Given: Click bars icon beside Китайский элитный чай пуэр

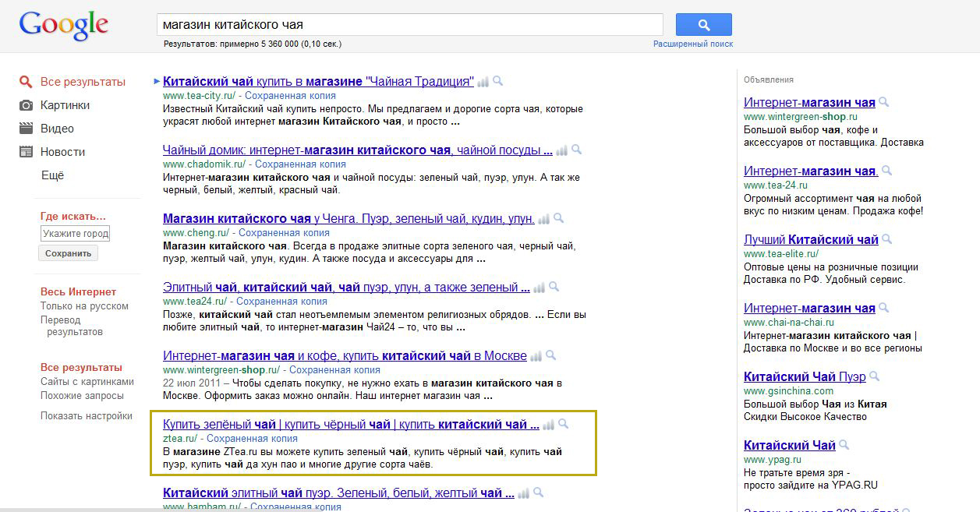Looking at the screenshot, I should pos(524,493).
